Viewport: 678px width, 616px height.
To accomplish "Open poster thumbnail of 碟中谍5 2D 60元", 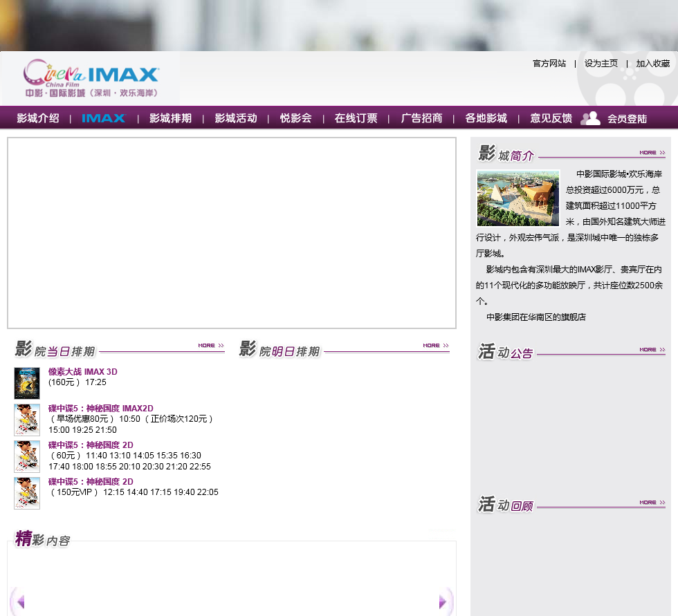I will (27, 456).
